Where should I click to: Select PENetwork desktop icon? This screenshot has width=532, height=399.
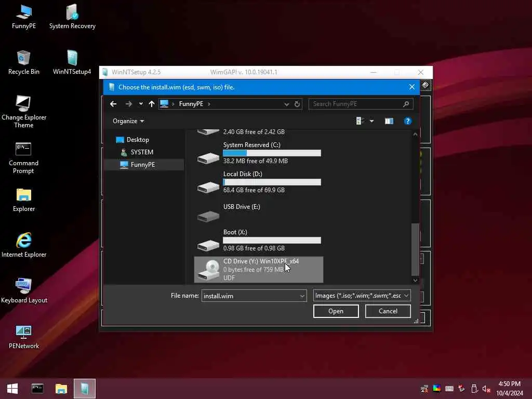tap(24, 337)
